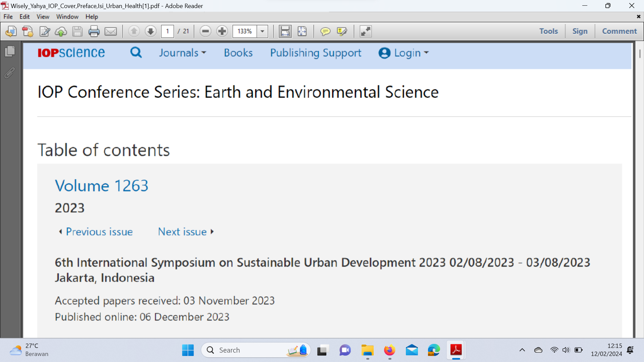Open the Teams chat taskbar icon
The image size is (644, 362).
click(345, 350)
